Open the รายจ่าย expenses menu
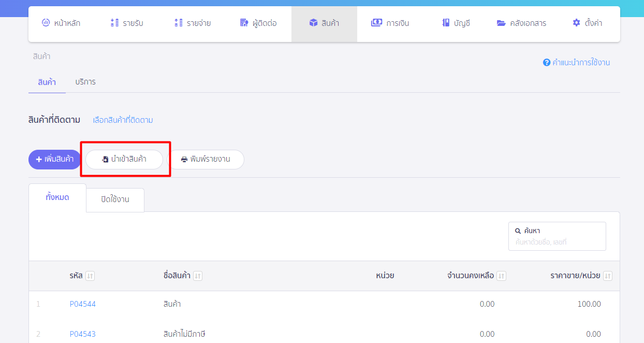 193,23
